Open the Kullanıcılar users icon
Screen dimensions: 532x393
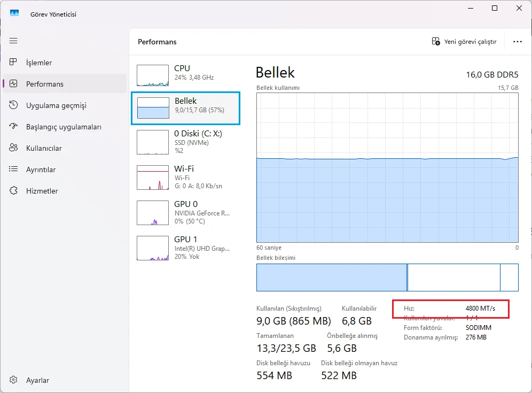click(13, 148)
